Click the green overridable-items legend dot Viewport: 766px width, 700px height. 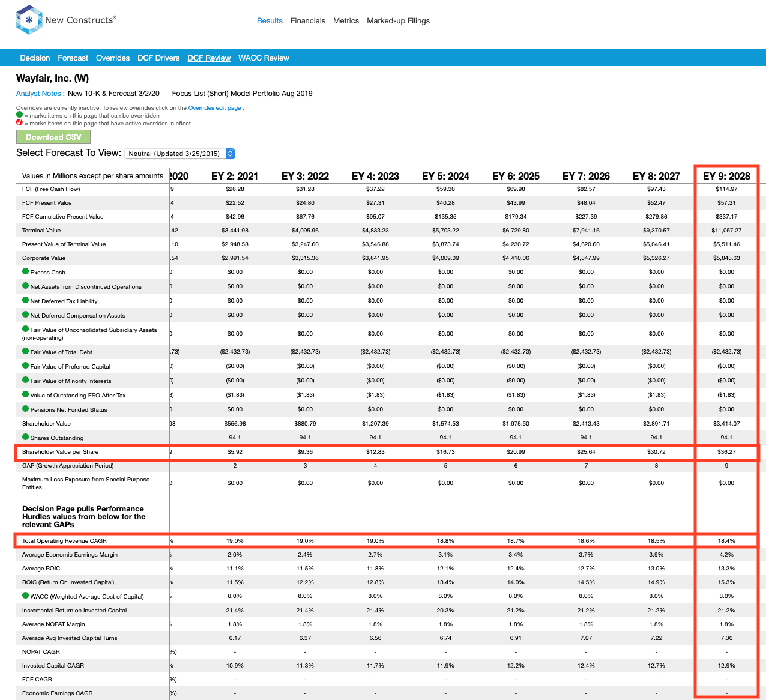pos(19,115)
